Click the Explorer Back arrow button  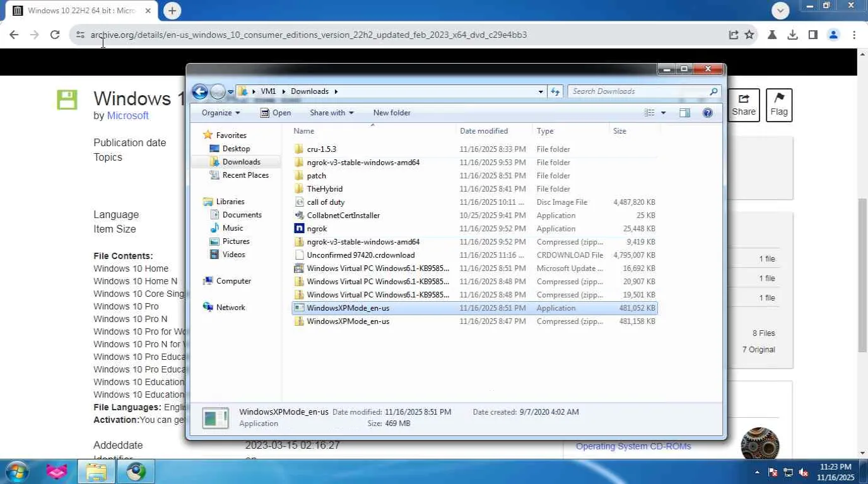(x=200, y=92)
